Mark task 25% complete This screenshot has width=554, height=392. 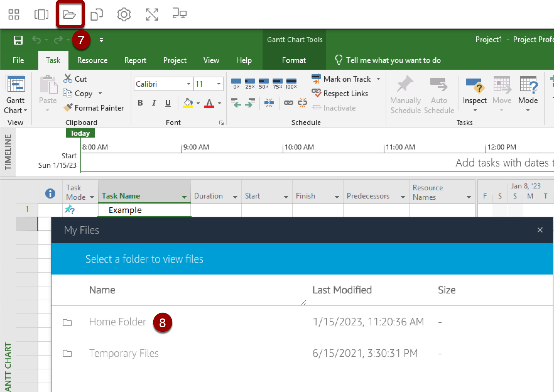tap(250, 84)
